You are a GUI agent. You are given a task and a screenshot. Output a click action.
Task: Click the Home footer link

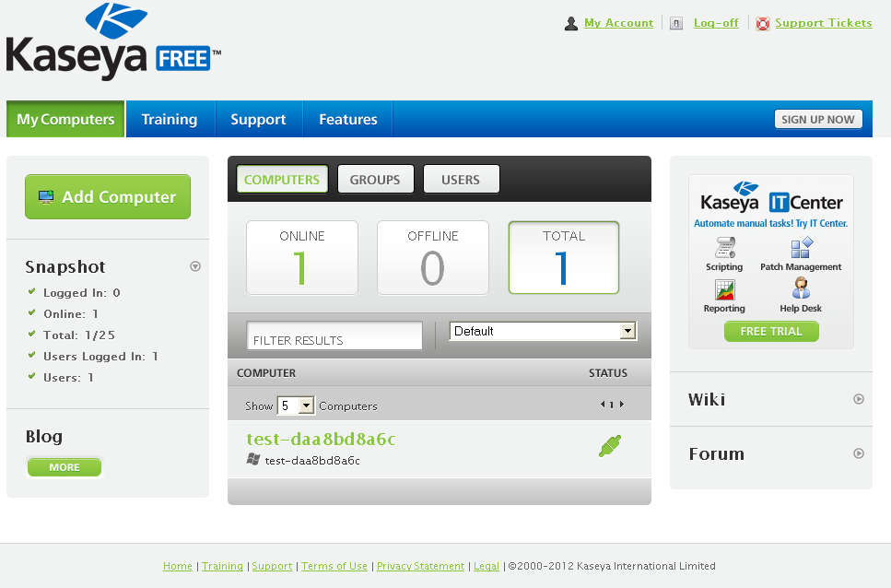click(x=177, y=566)
